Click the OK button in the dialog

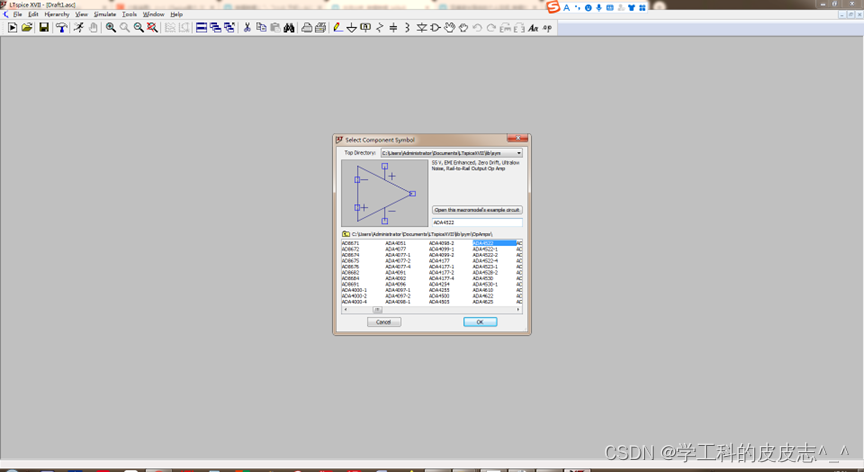(x=480, y=322)
